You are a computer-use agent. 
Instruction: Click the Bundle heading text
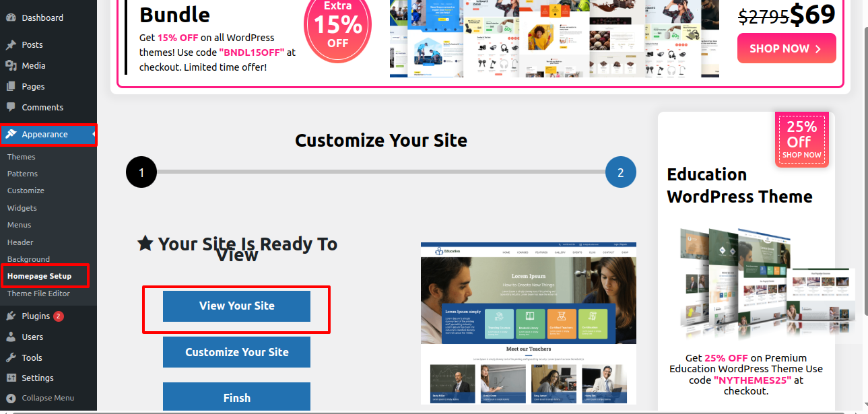[x=174, y=15]
